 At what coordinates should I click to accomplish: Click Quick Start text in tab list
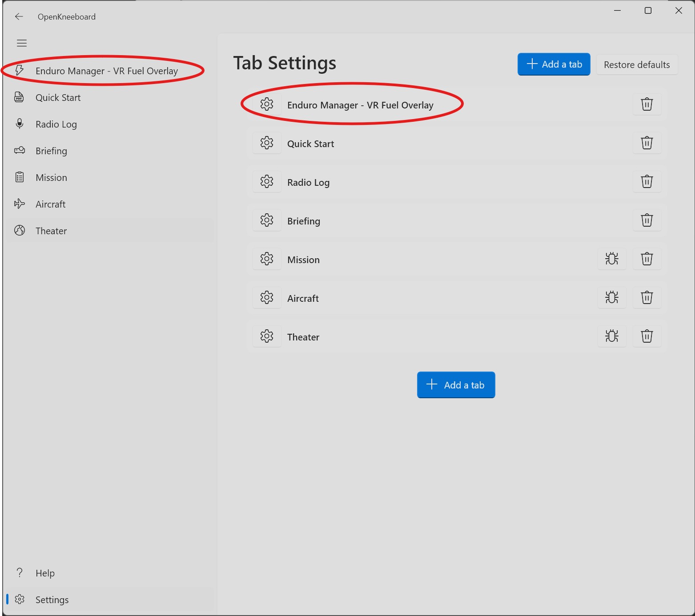(x=310, y=144)
